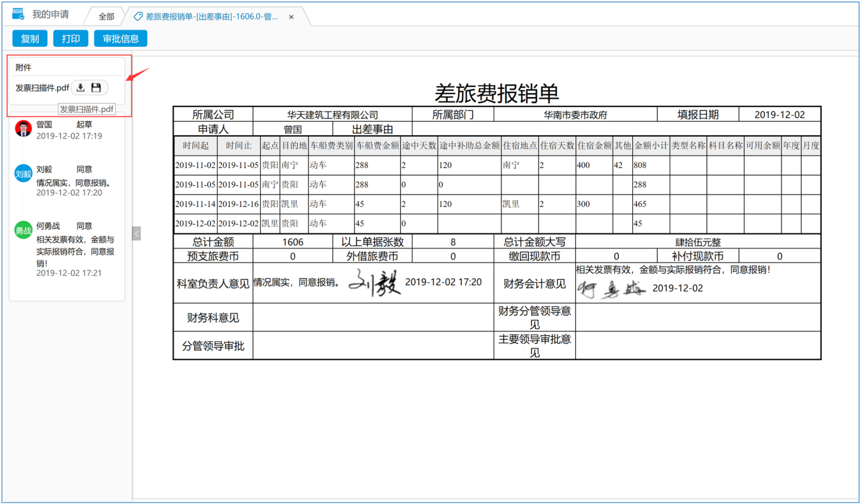Click the 我的申请 document icon
This screenshot has height=504, width=861.
point(17,14)
